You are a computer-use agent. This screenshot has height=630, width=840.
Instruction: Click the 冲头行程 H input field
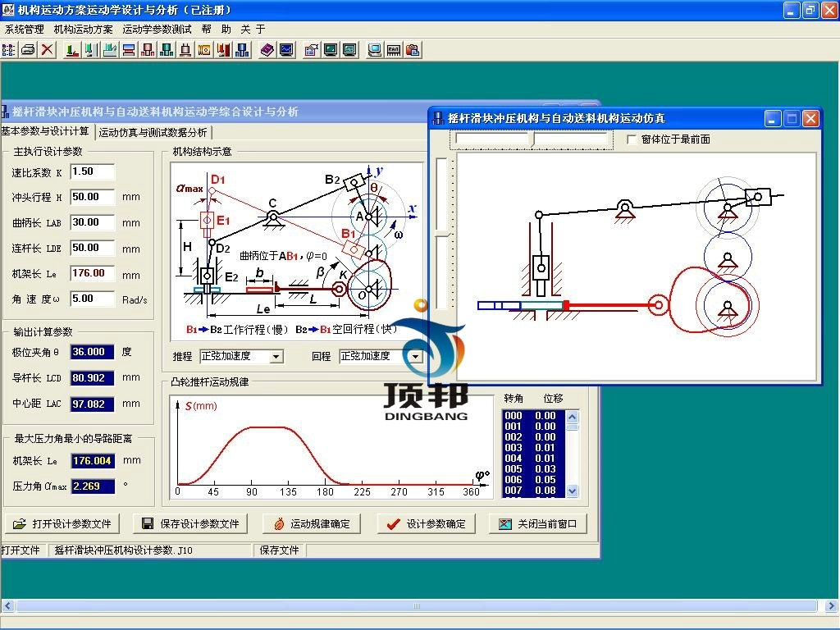pyautogui.click(x=92, y=197)
